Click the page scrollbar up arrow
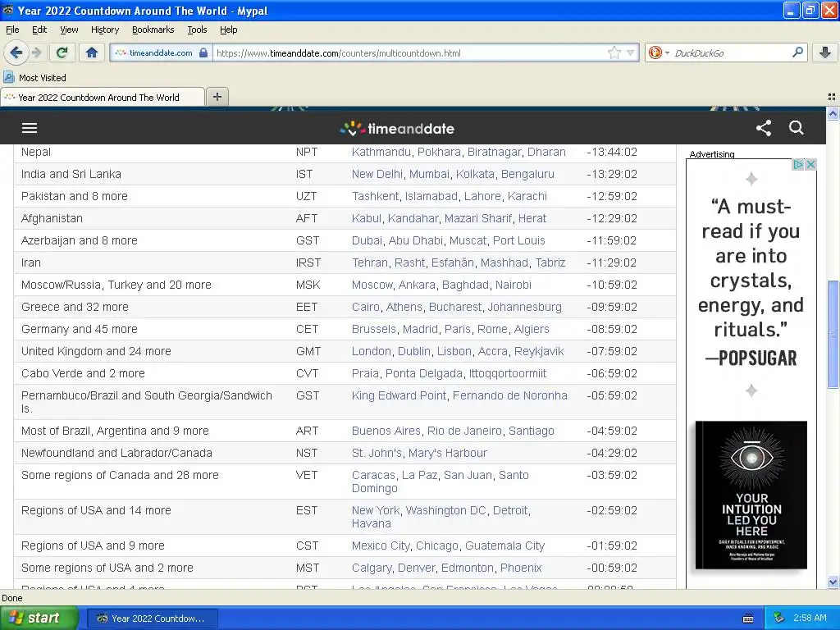This screenshot has width=840, height=630. 833,113
